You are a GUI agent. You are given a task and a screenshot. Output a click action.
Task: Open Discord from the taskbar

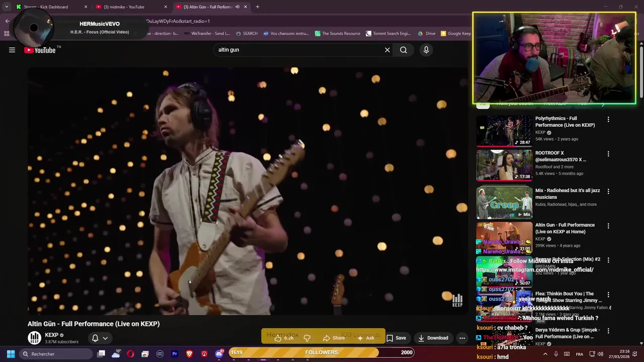(219, 354)
